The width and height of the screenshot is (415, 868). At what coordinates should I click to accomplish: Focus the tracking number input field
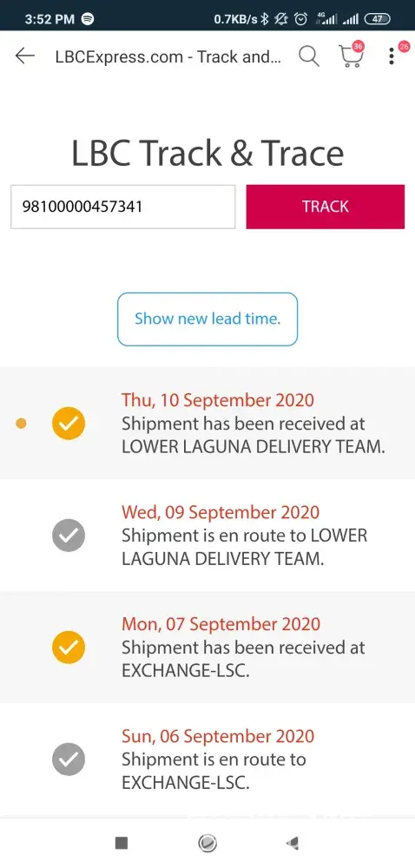pyautogui.click(x=122, y=207)
